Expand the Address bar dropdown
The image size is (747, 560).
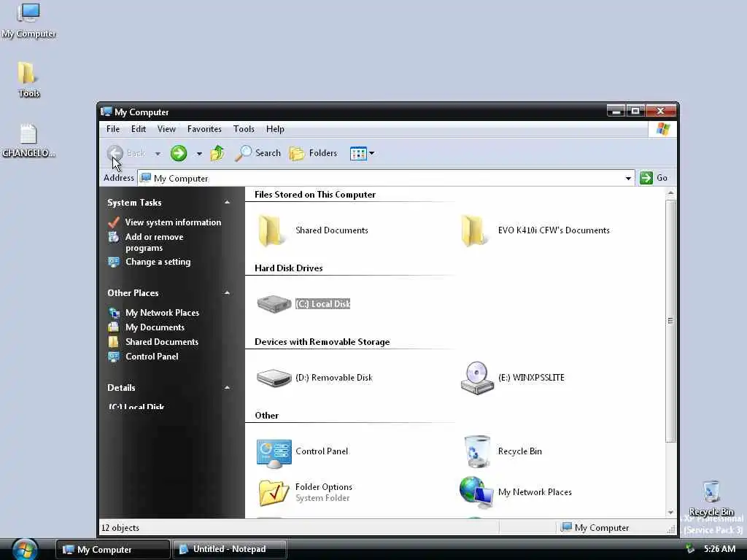click(628, 178)
